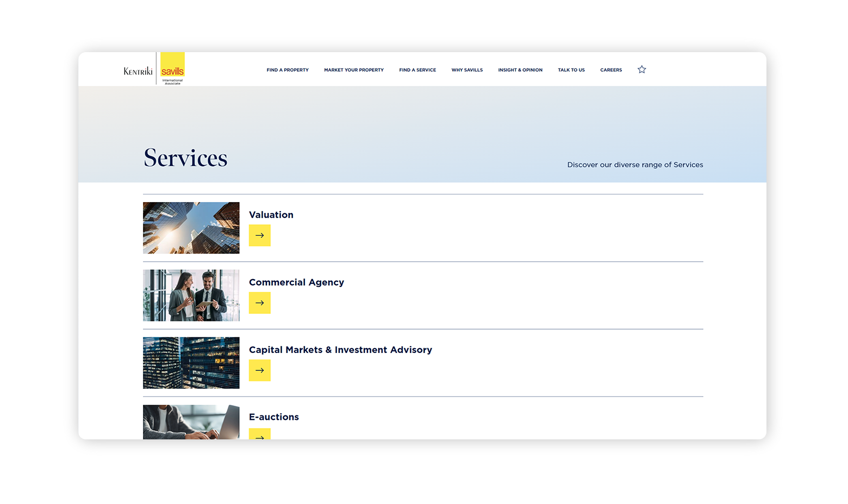
Task: Select the Valuation heading link
Action: click(271, 215)
